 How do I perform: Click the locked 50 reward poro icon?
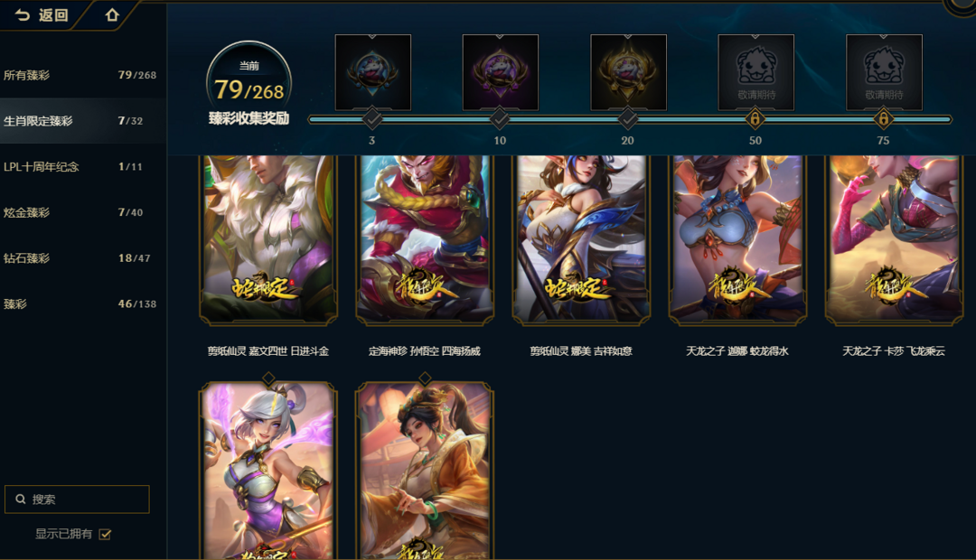click(x=755, y=73)
